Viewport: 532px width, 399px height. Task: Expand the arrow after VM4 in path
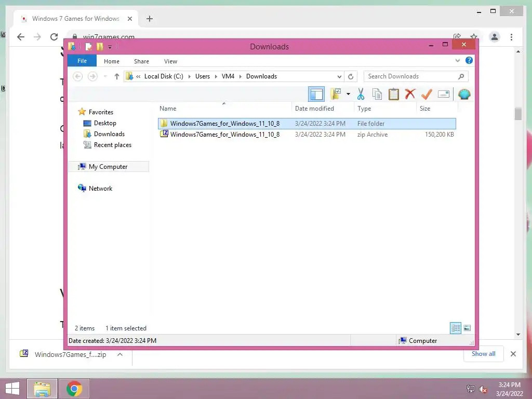tap(240, 77)
